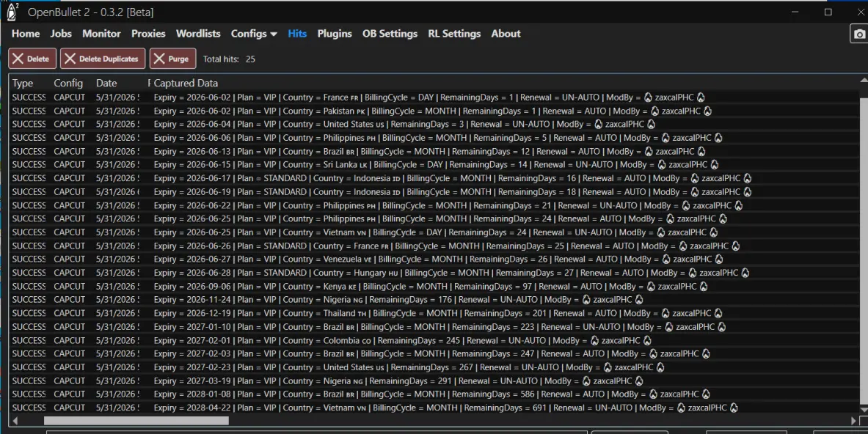Viewport: 868px width, 434px height.
Task: Select the hit with Expiry 2026-06-06
Action: (434, 138)
